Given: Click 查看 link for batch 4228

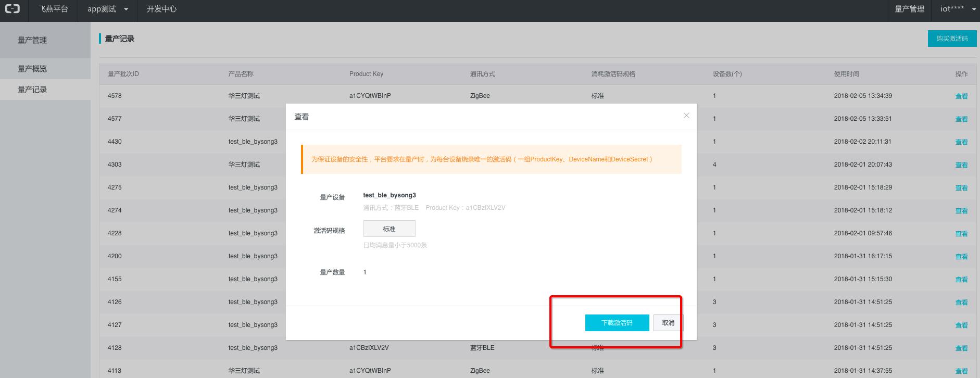Looking at the screenshot, I should tap(961, 234).
